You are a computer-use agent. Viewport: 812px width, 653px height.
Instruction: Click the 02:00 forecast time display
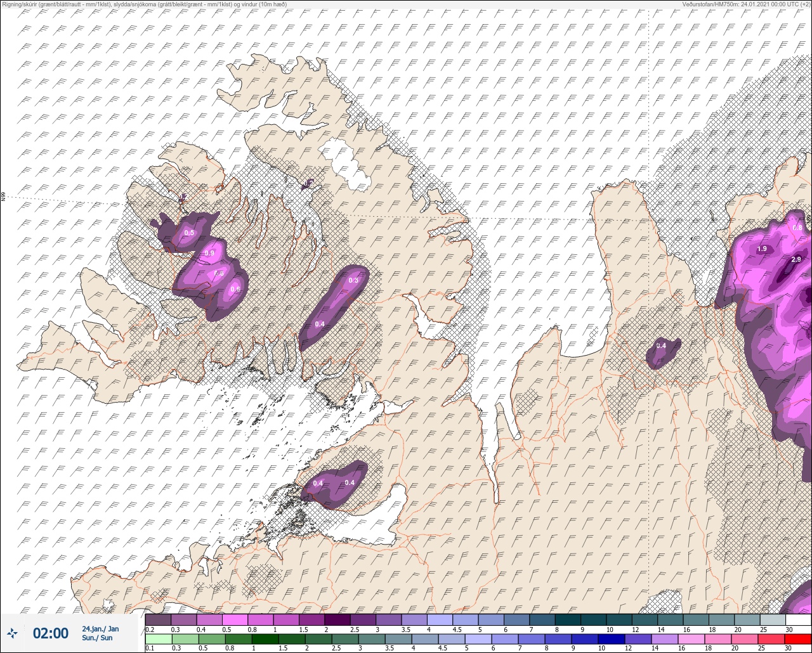coord(50,633)
